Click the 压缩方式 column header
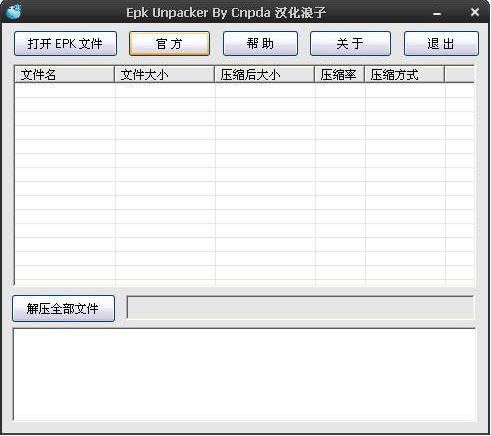Viewport: 491px width, 436px height. (405, 74)
